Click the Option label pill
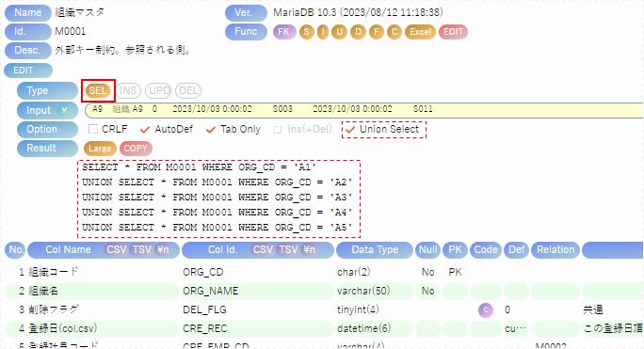This screenshot has height=349, width=644. [47, 129]
